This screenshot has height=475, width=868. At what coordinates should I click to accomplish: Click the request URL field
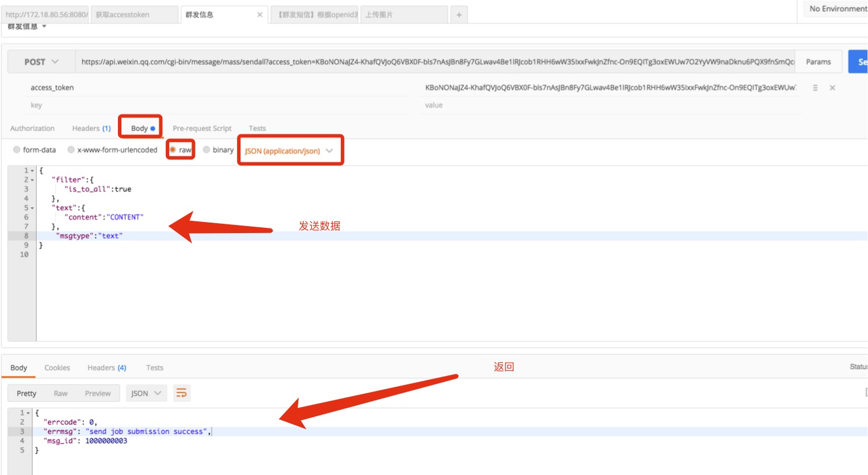click(x=436, y=62)
